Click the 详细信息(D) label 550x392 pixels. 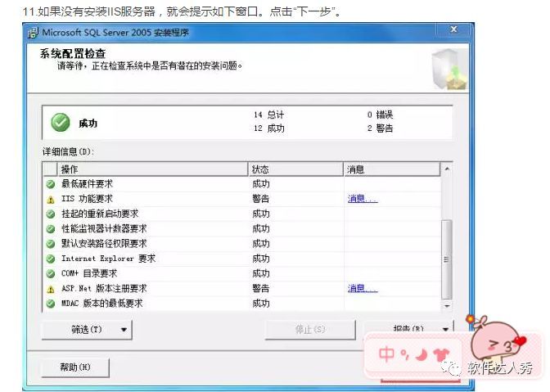pos(69,152)
